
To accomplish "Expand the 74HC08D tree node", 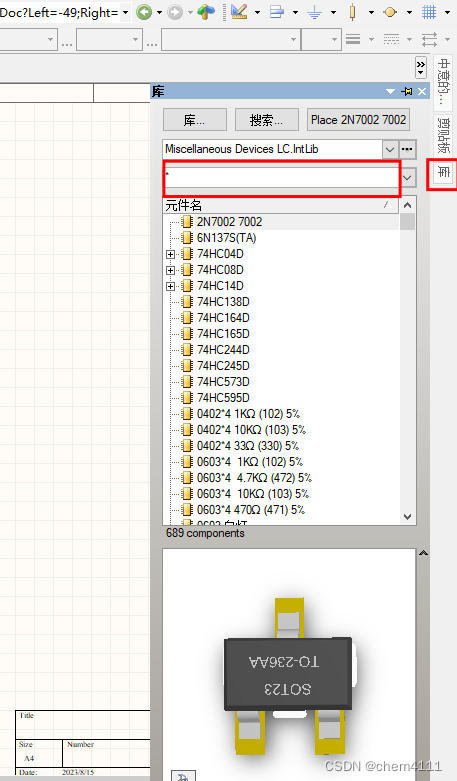I will coord(171,270).
